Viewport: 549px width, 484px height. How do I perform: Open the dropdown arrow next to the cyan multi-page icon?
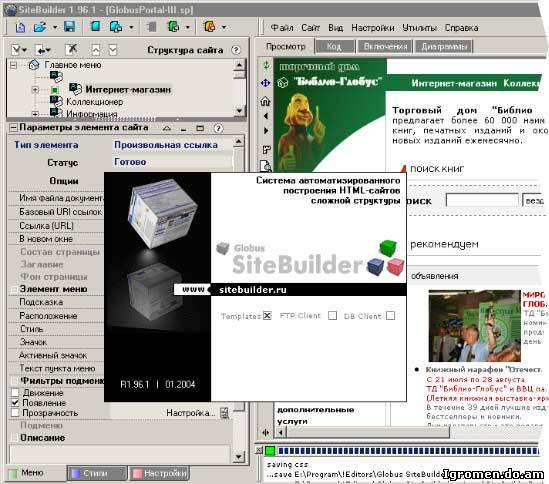coord(131,27)
